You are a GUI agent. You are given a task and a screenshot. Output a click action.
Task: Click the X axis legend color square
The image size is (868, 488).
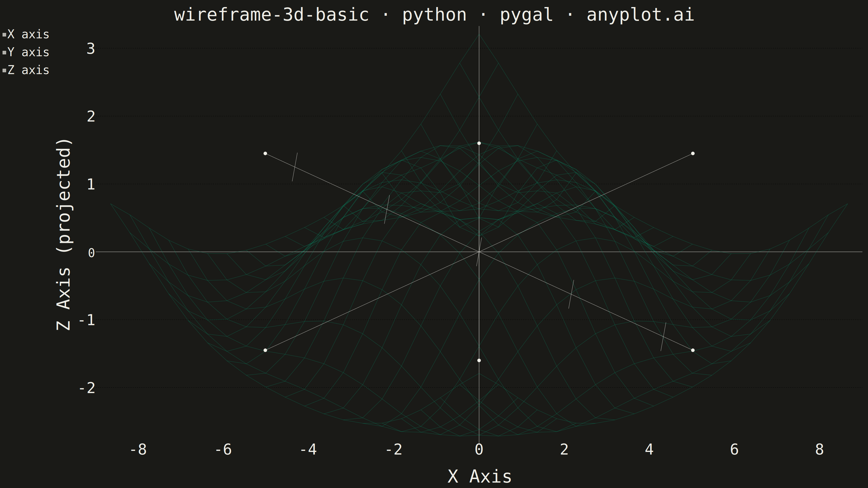click(4, 34)
